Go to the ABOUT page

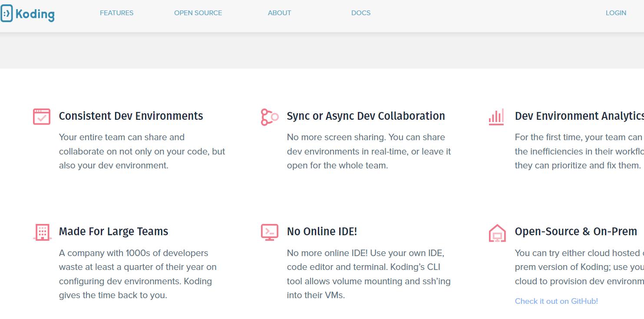tap(279, 13)
